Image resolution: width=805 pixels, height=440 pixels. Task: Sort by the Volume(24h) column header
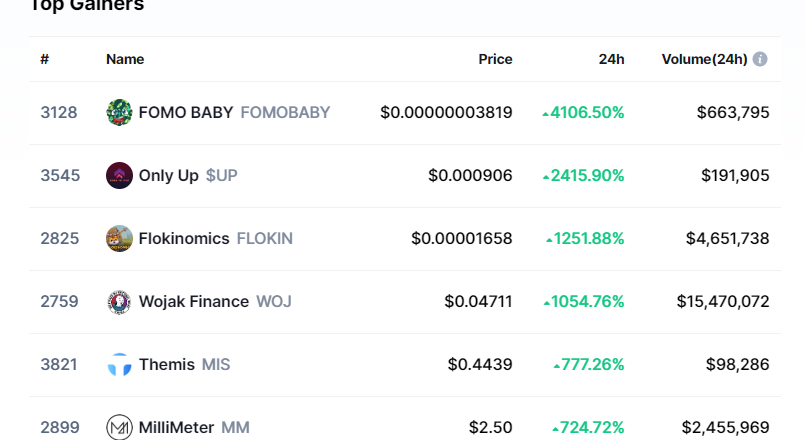(x=704, y=59)
